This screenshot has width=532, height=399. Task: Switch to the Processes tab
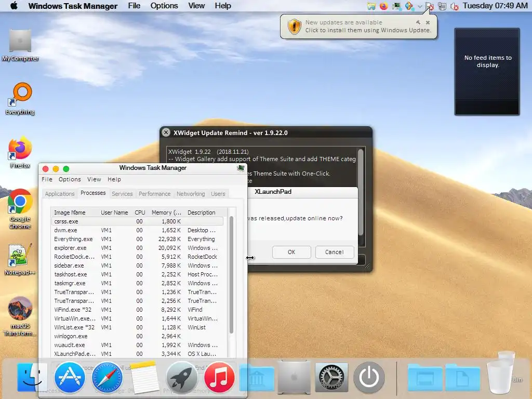93,193
